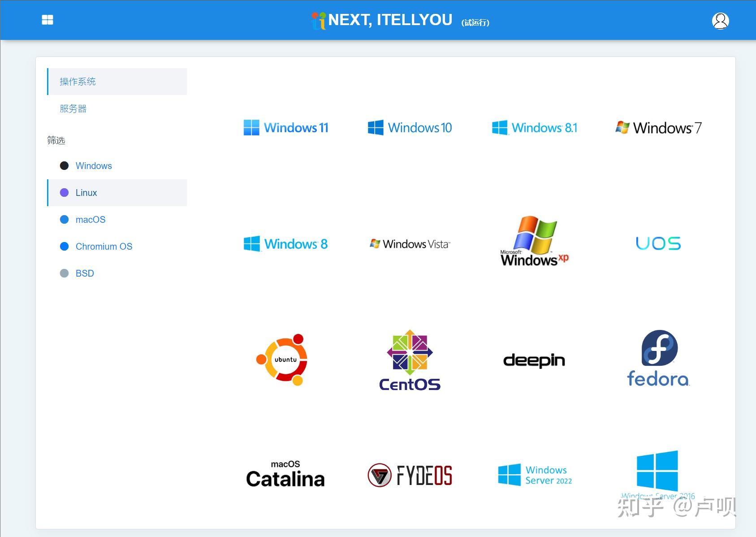The height and width of the screenshot is (537, 756).
Task: Pick the Windows 8 logo
Action: (286, 244)
